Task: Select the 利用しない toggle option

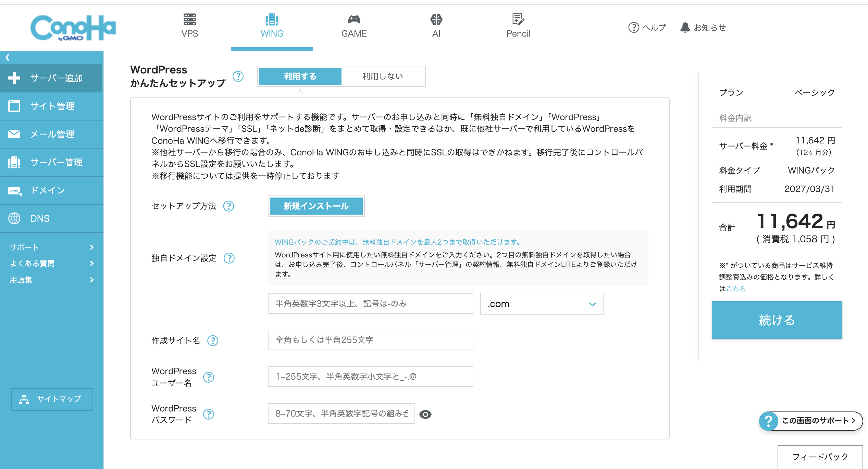Action: point(383,76)
